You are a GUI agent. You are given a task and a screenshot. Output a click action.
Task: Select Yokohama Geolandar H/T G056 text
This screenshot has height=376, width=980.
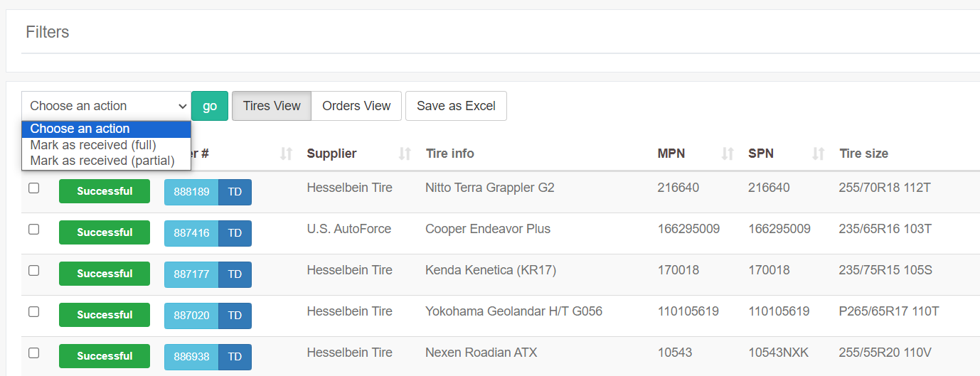point(514,311)
